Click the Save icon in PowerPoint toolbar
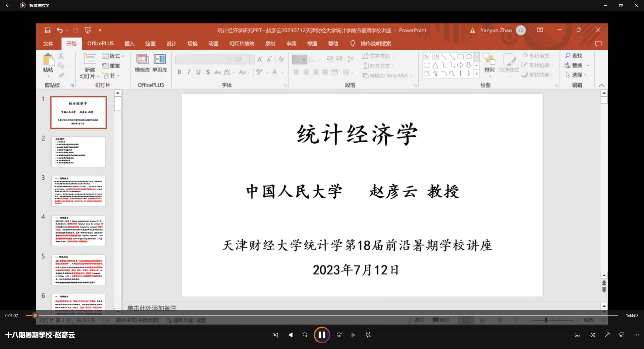 click(48, 30)
